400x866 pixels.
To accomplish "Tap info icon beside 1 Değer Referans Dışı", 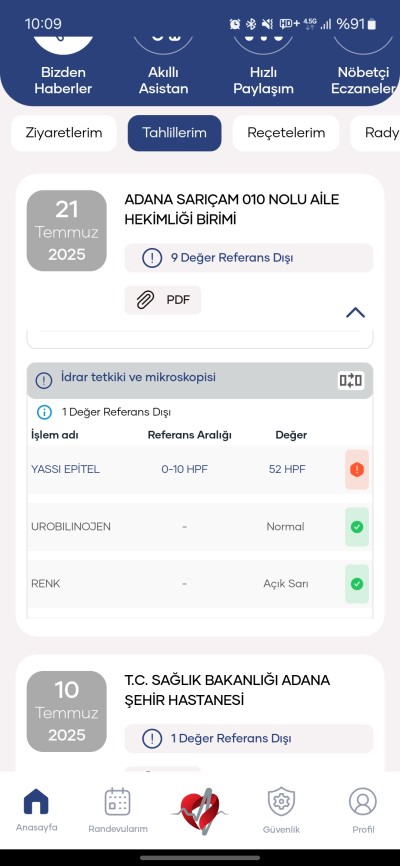I will 44,412.
